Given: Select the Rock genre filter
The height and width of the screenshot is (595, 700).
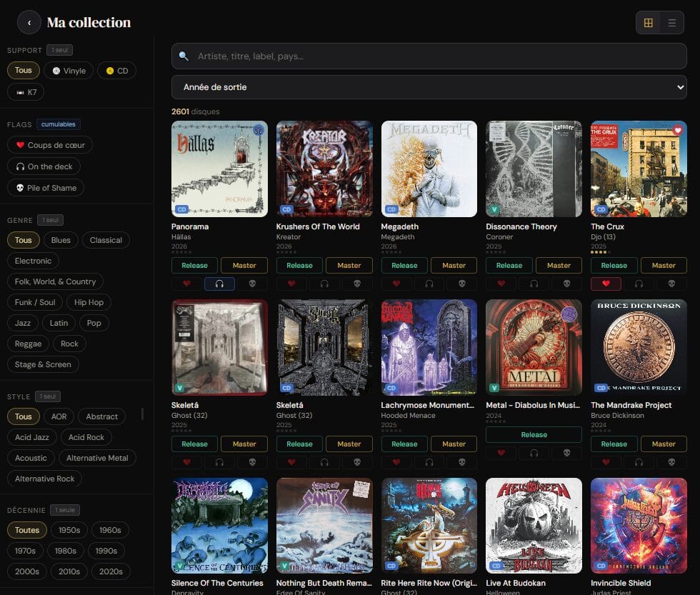Looking at the screenshot, I should click(69, 344).
